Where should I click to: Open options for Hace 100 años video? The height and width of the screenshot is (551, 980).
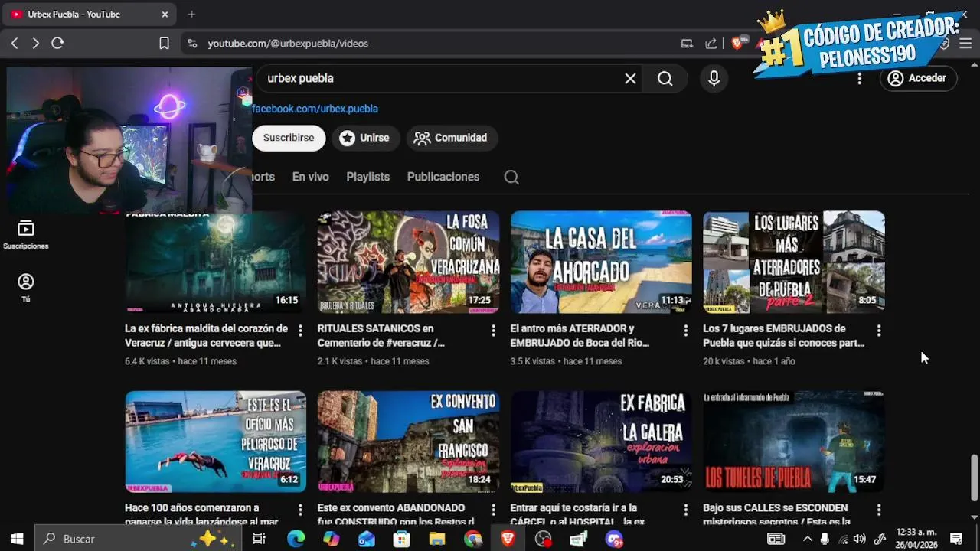[300, 510]
